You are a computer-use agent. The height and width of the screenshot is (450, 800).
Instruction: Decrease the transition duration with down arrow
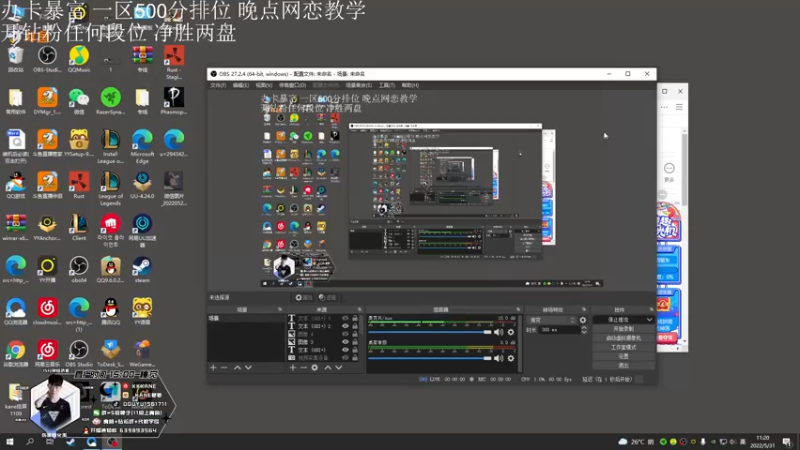[584, 332]
